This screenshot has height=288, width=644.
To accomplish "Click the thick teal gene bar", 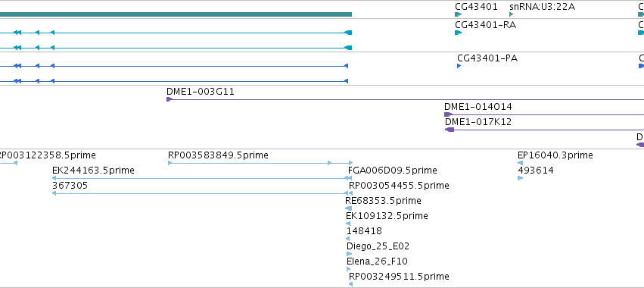I will pos(176,14).
